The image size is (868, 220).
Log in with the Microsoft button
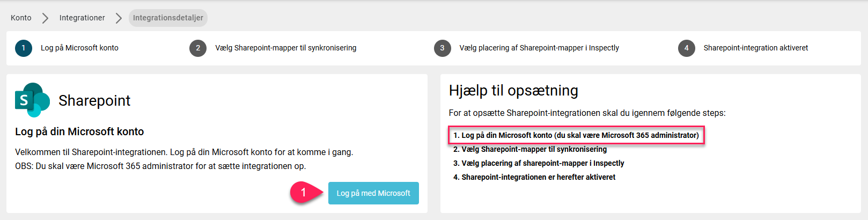coord(373,193)
